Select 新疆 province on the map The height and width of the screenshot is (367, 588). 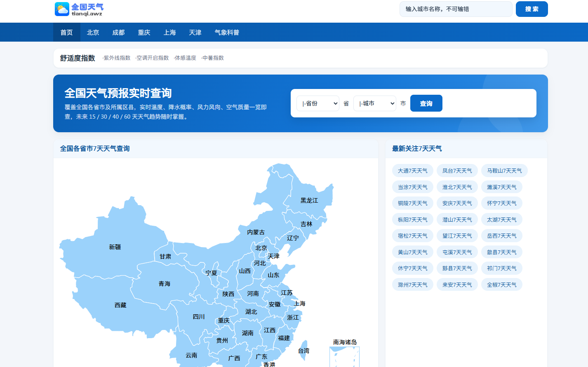pyautogui.click(x=115, y=247)
